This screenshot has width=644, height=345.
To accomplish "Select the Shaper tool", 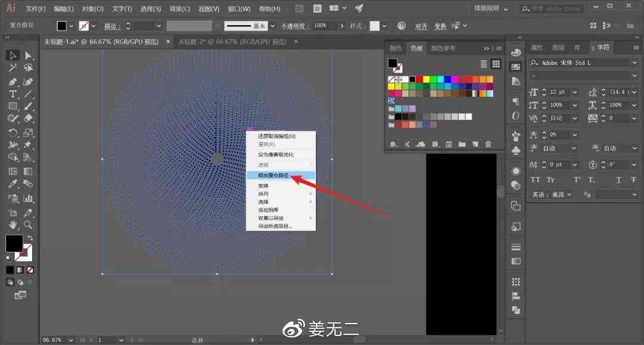I will [13, 118].
